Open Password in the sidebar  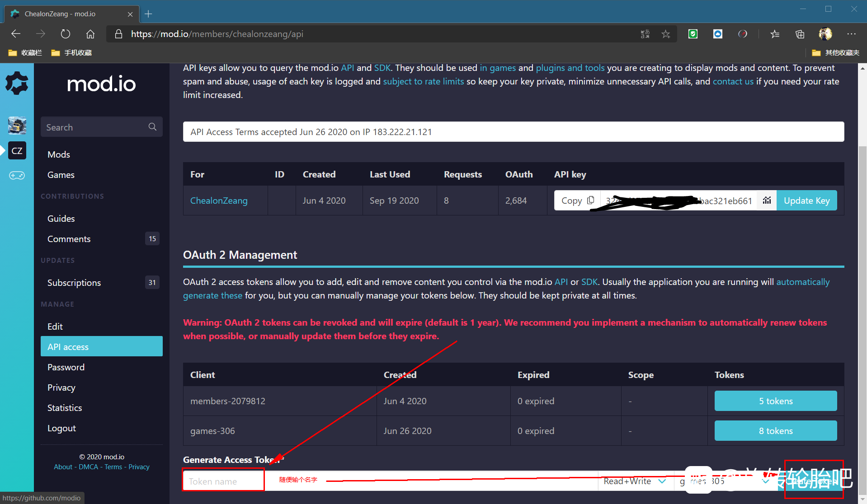tap(66, 367)
